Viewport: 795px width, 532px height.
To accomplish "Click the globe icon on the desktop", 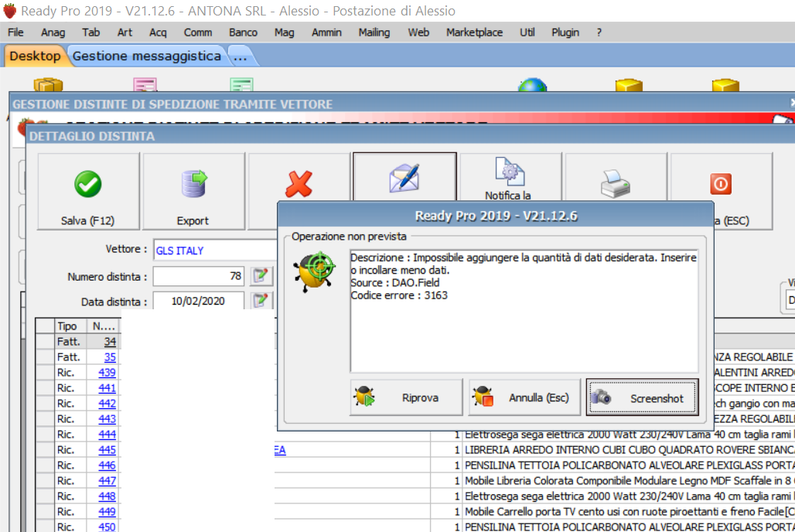I will [532, 85].
